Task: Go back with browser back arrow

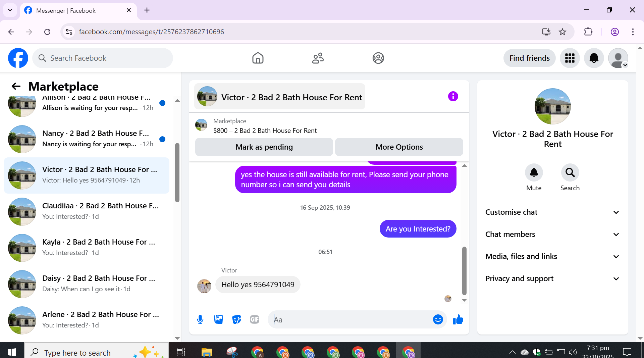Action: 11,32
